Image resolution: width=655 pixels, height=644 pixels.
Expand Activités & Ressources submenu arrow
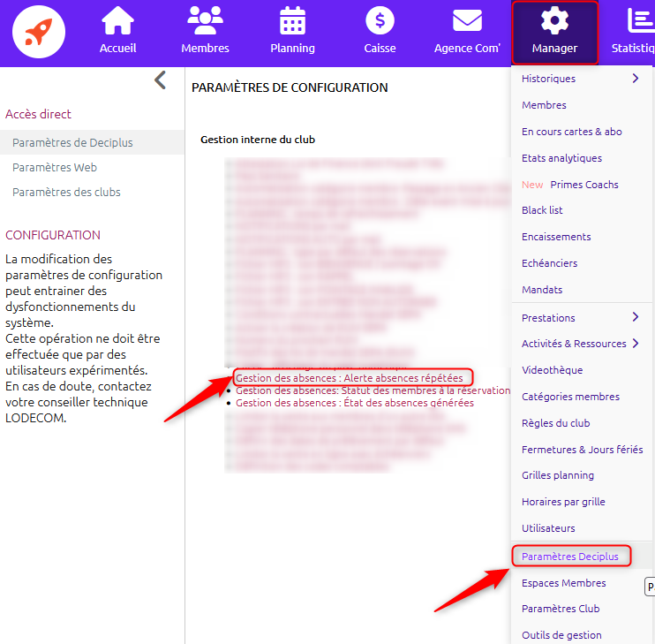(636, 343)
